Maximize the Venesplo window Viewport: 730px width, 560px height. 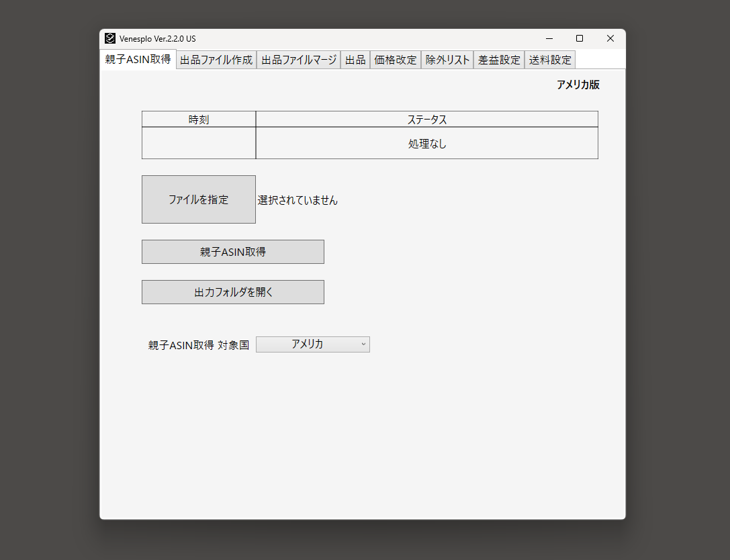coord(580,39)
